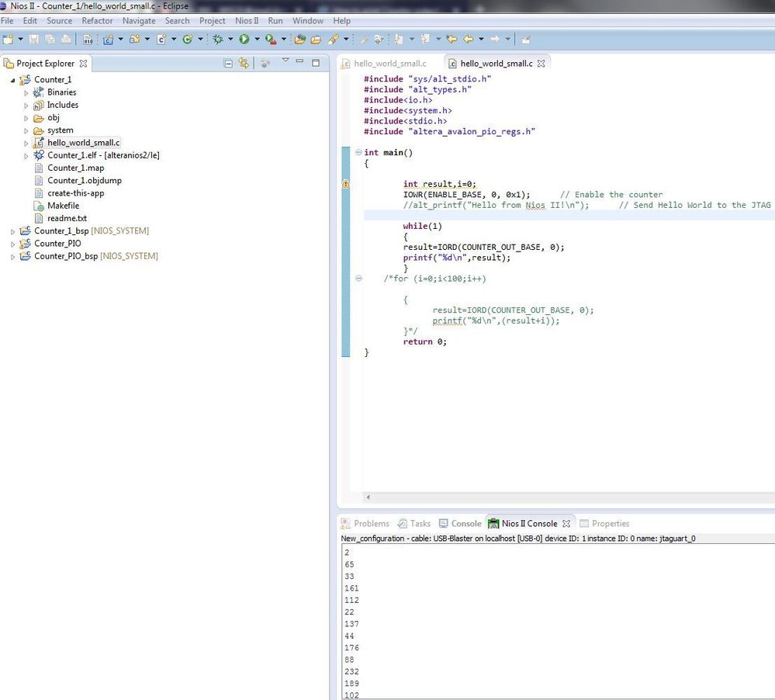Select the Makefile in Project Explorer
The height and width of the screenshot is (700, 775).
[63, 206]
